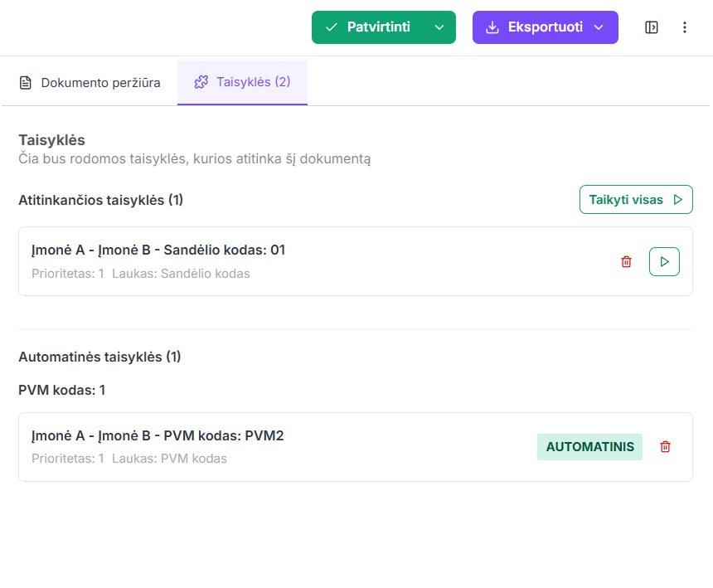Expand the Eksportuoti dropdown chevron
Viewport: 713px width, 588px height.
tap(599, 27)
